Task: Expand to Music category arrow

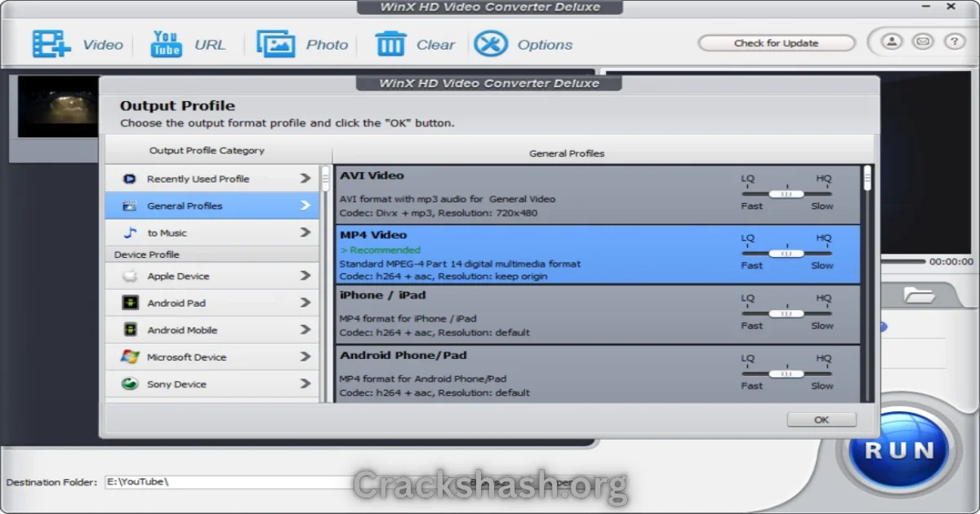Action: pyautogui.click(x=305, y=233)
